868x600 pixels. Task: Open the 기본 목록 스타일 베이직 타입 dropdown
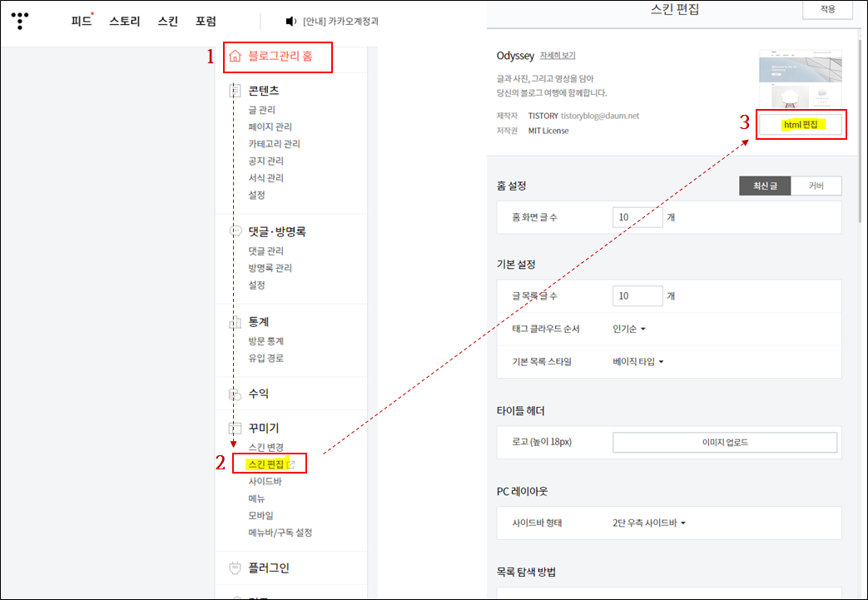[x=637, y=361]
